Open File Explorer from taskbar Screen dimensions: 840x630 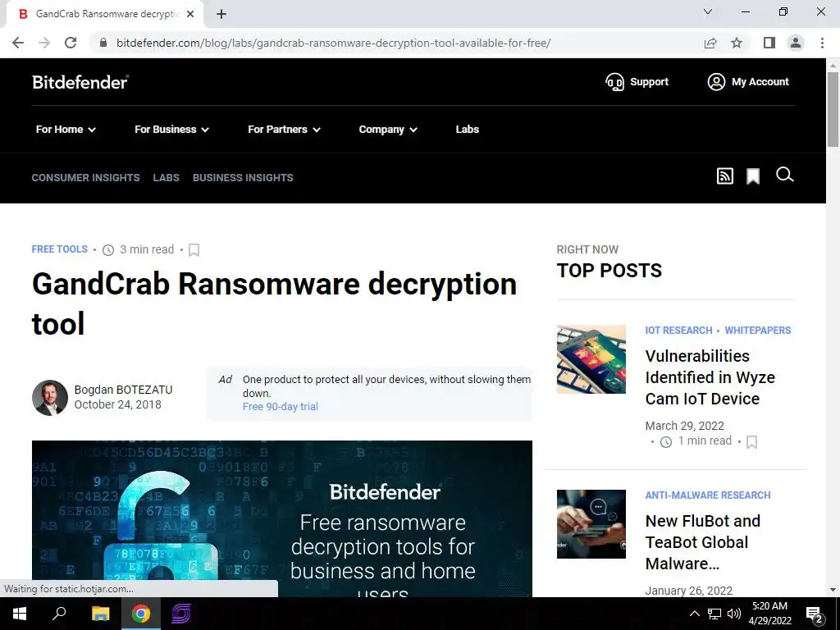click(100, 614)
